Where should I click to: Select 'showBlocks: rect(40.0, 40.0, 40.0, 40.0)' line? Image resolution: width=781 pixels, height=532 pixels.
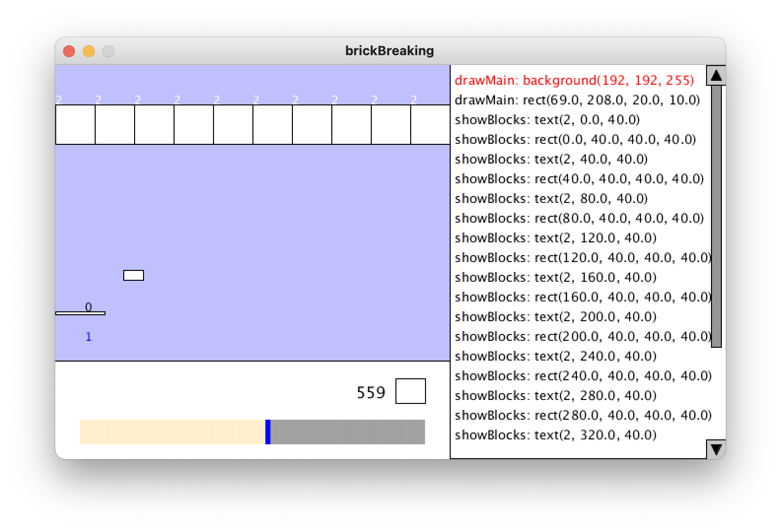(x=579, y=179)
